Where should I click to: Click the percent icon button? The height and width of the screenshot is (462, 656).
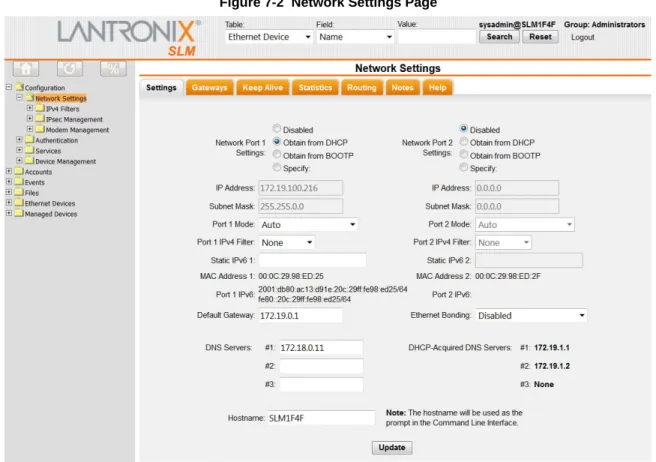click(x=113, y=68)
